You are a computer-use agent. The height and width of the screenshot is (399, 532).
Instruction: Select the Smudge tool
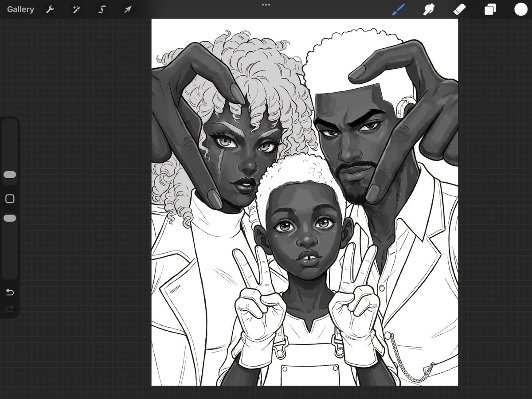pos(429,9)
